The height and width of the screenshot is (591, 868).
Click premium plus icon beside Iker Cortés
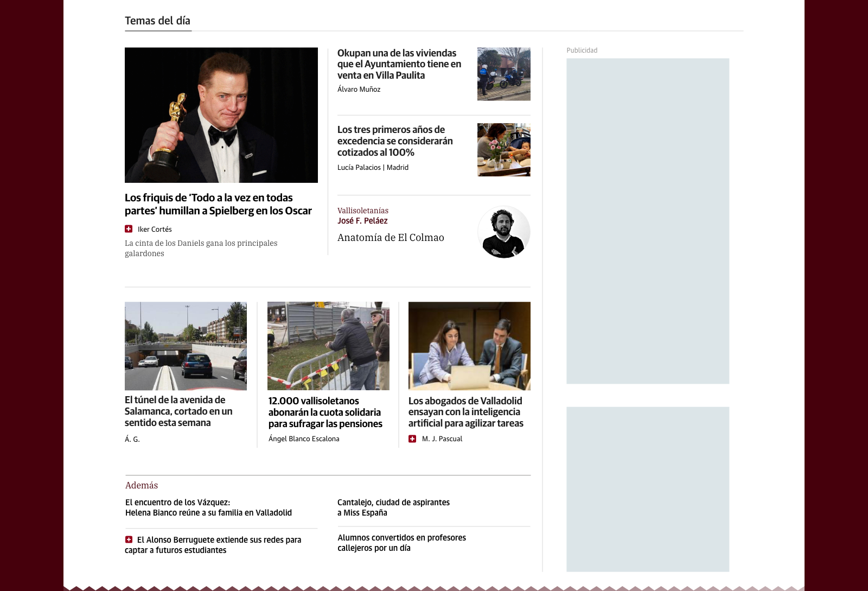[x=129, y=229]
